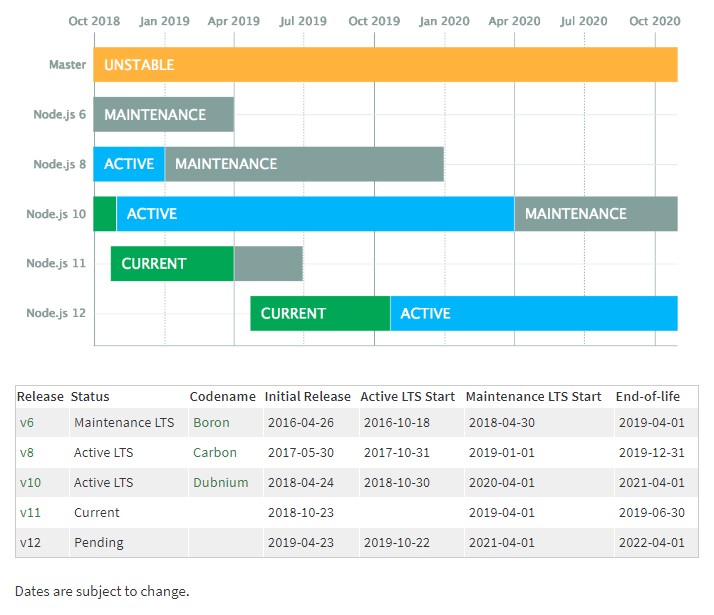Click the Oct 2020 axis label
This screenshot has height=615, width=714.
pos(655,21)
